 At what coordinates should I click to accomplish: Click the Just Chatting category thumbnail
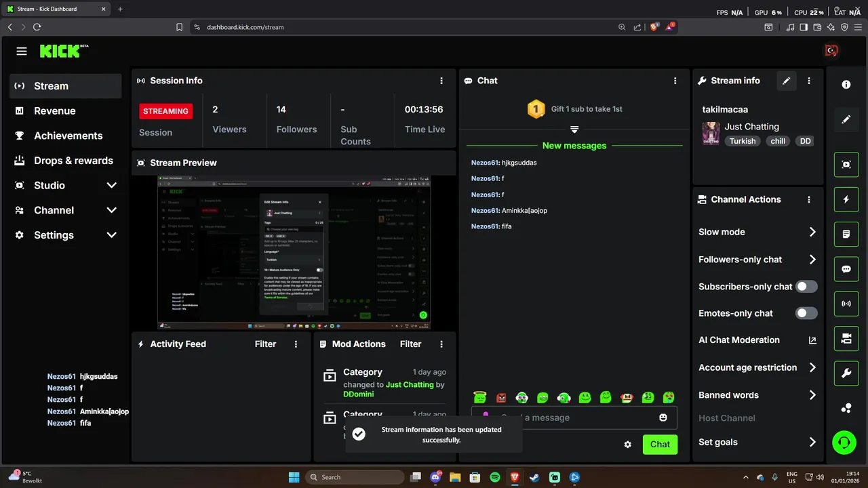click(x=711, y=134)
